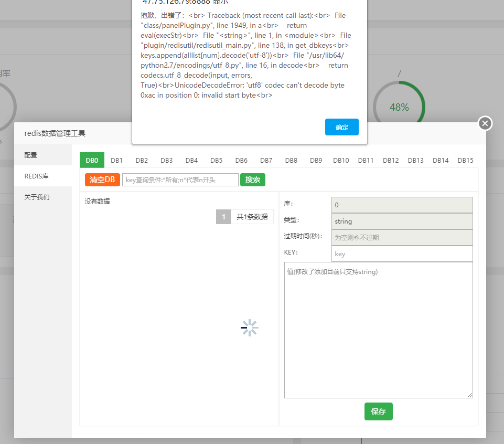Click the 48% circular gauge
Viewport: 504px width, 444px height.
click(399, 107)
